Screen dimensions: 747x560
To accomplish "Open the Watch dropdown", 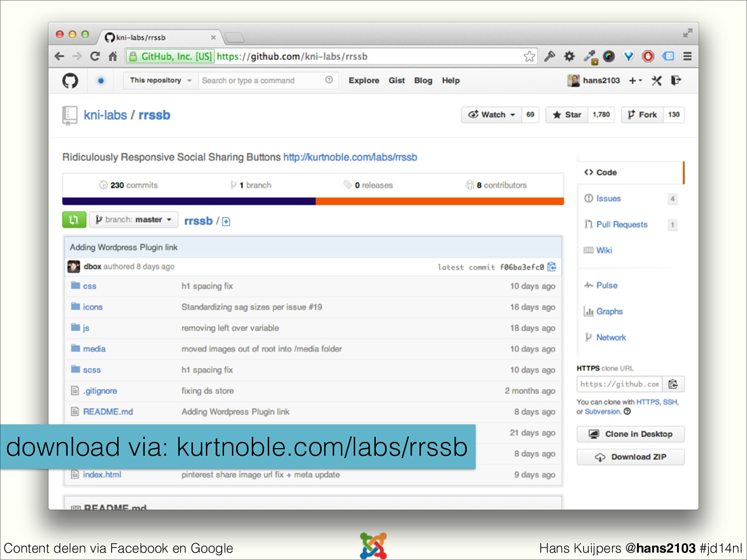I will 491,115.
